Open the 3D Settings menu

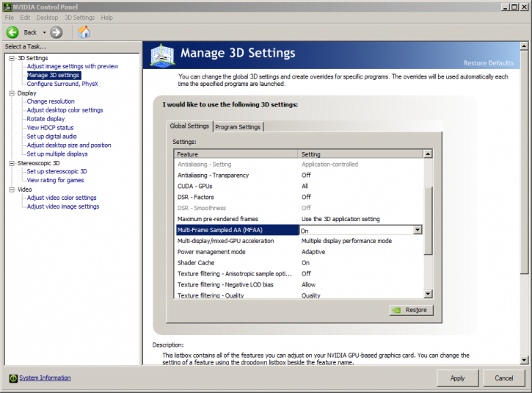coord(79,17)
